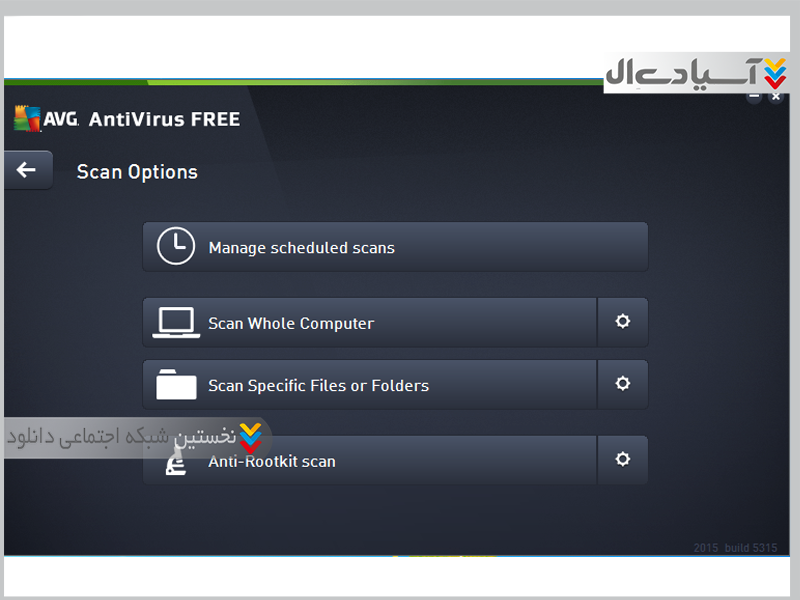Viewport: 800px width, 600px height.
Task: Click the gray Persian watermark banner
Action: [x=138, y=438]
